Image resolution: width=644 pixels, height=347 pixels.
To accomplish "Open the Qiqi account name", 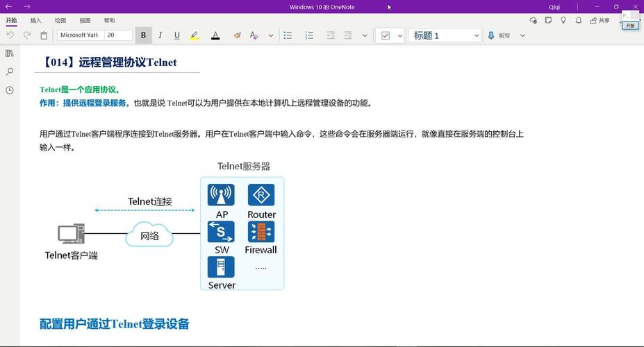I will coord(554,7).
